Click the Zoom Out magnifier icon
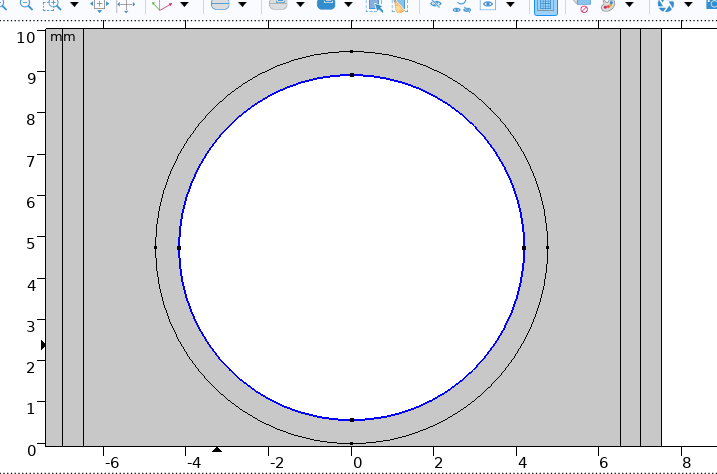The width and height of the screenshot is (717, 474). [25, 5]
